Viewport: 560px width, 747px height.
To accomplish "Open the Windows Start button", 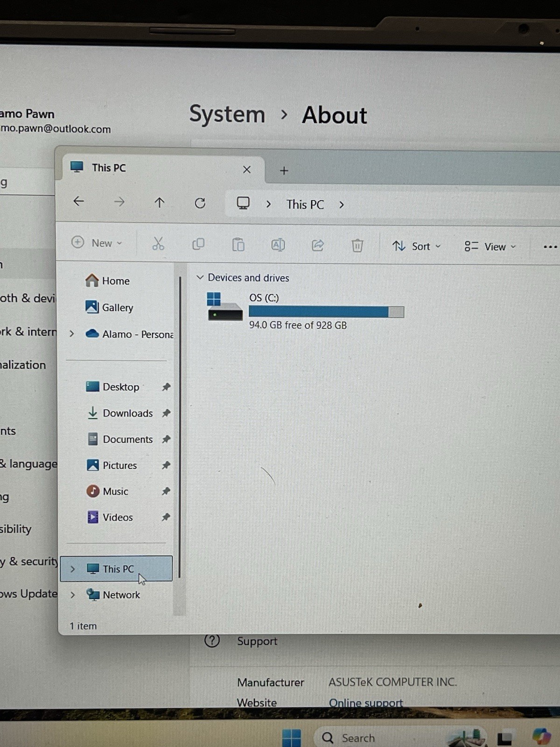I will click(292, 738).
